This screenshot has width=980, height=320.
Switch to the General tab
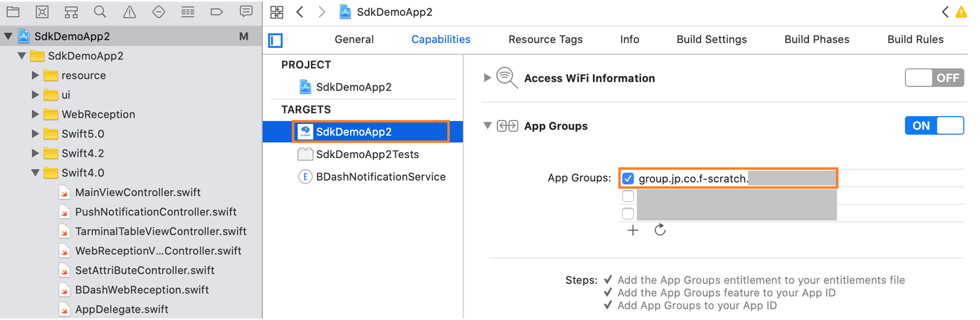(x=354, y=39)
